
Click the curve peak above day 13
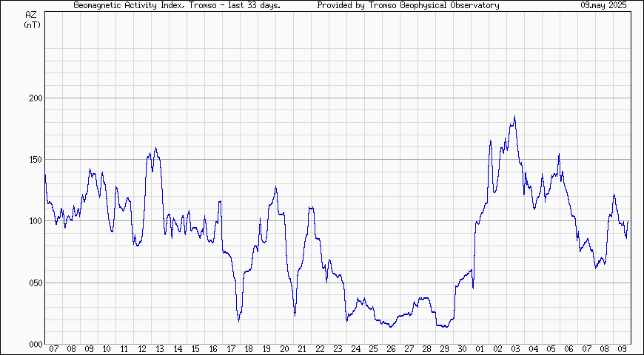pyautogui.click(x=155, y=148)
